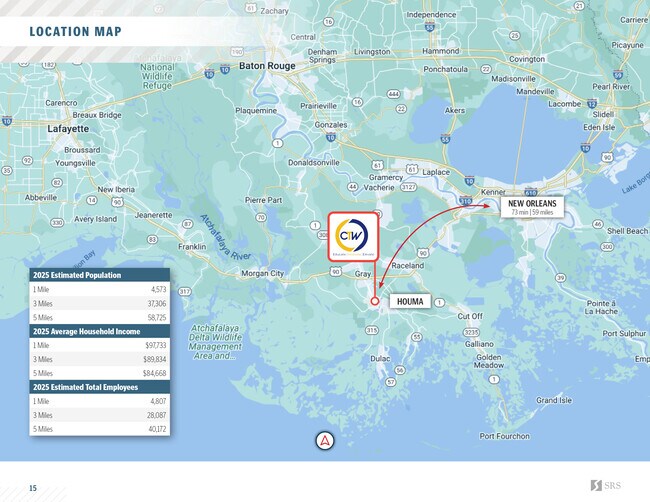The width and height of the screenshot is (650, 502).
Task: Click the 2025 Estimated Total Employees header
Action: (x=99, y=386)
